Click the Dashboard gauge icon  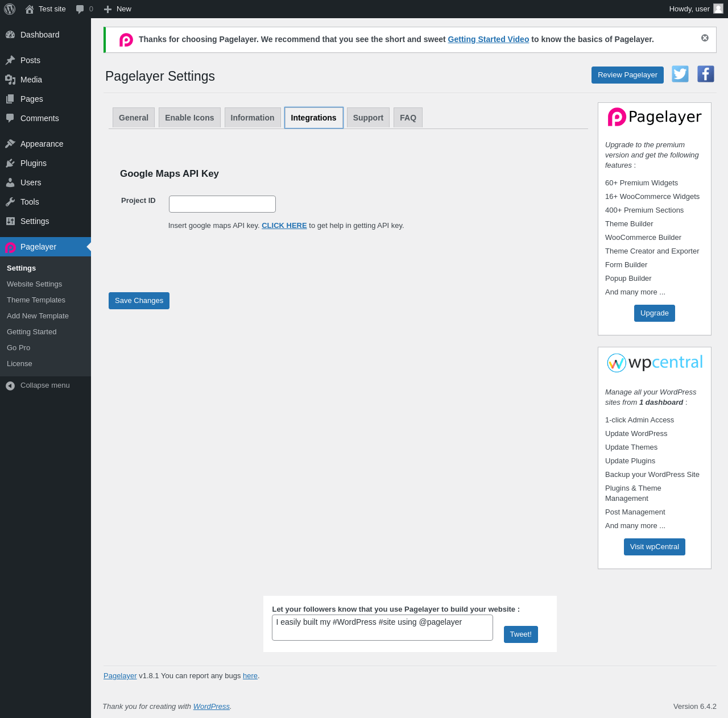click(x=10, y=35)
